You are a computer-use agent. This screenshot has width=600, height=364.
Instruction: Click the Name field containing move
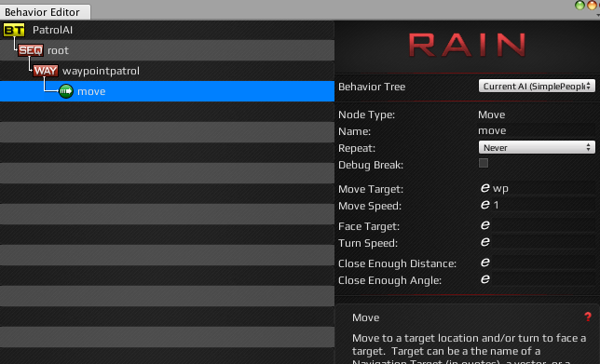[x=537, y=130]
